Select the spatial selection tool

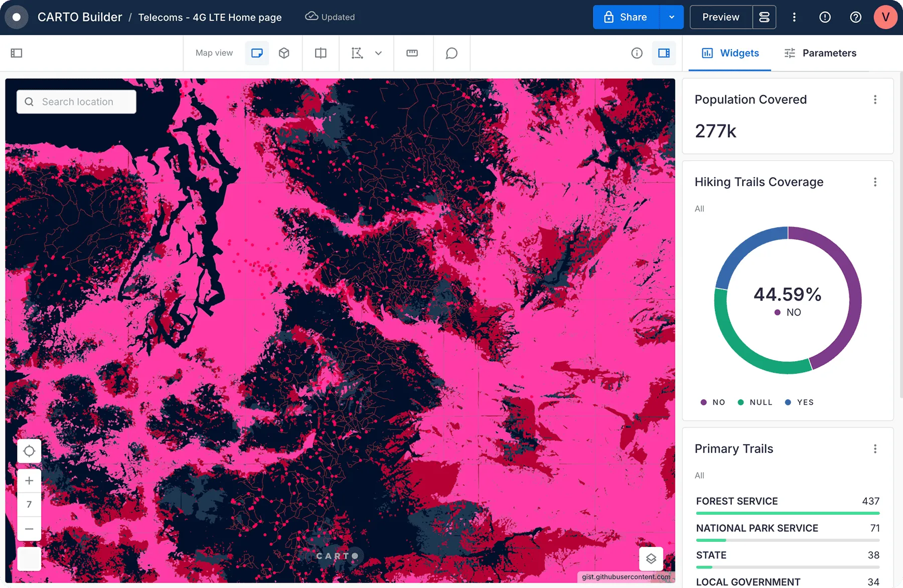(357, 53)
